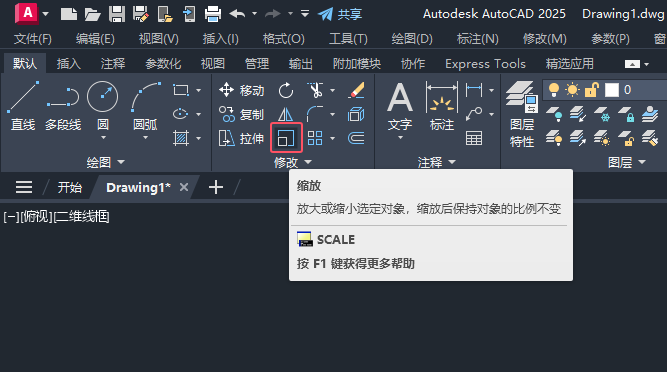667x372 pixels.
Task: Switch to the 开始 file tab
Action: (70, 187)
